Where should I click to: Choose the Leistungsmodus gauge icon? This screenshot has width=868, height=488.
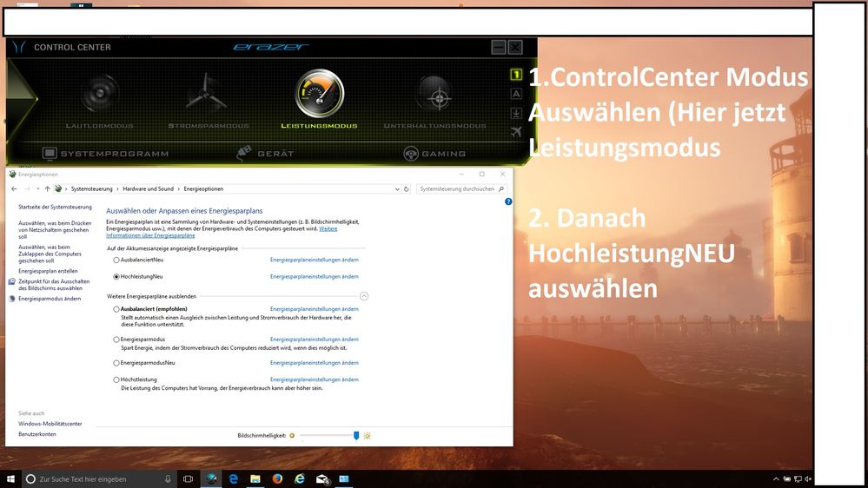pyautogui.click(x=319, y=94)
